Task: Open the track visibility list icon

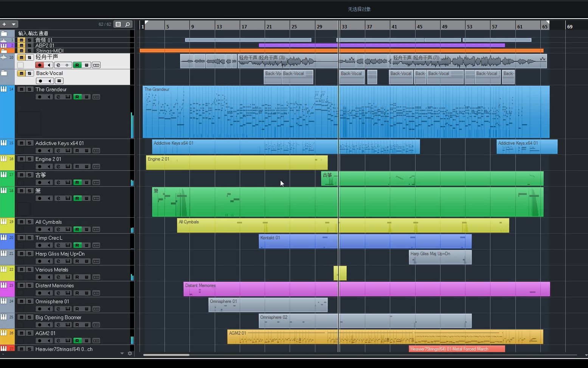Action: [118, 24]
